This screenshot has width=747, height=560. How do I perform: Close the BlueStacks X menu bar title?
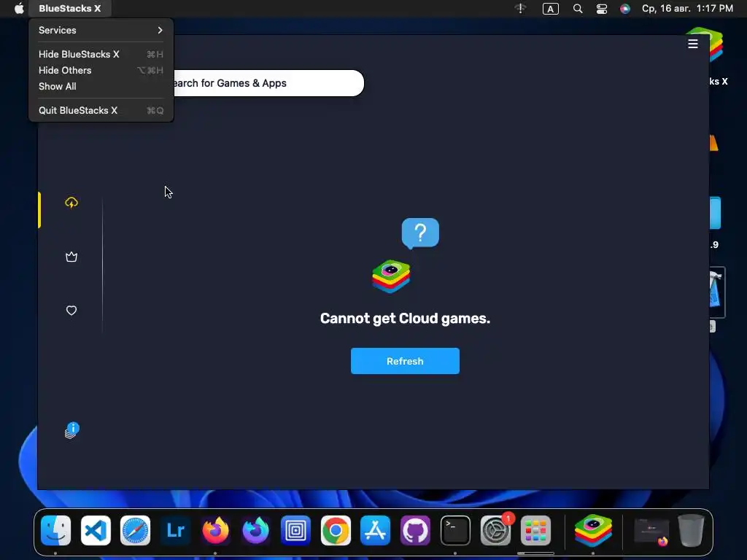pos(70,9)
